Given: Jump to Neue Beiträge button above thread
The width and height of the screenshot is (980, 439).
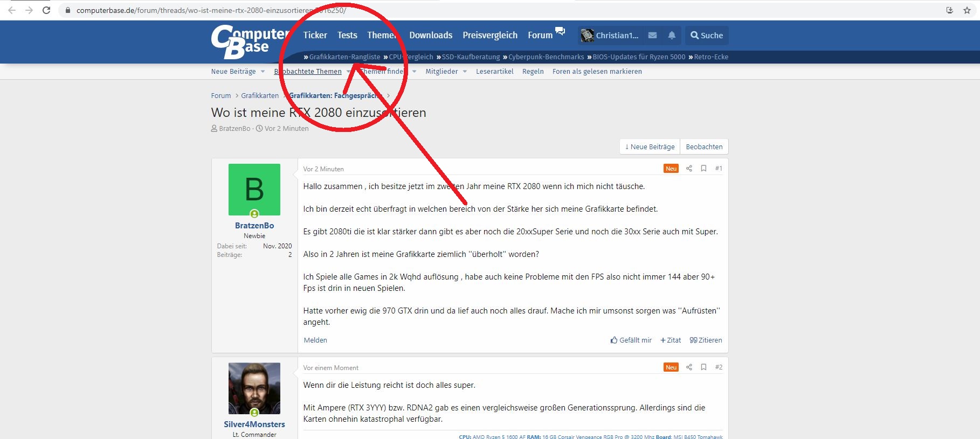Looking at the screenshot, I should click(x=650, y=147).
